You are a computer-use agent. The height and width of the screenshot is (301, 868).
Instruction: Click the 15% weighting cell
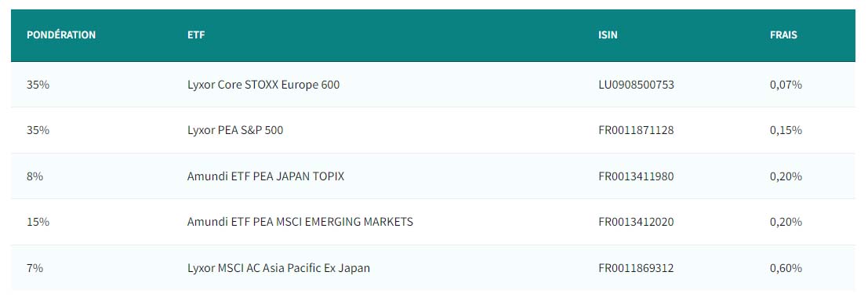coord(38,222)
